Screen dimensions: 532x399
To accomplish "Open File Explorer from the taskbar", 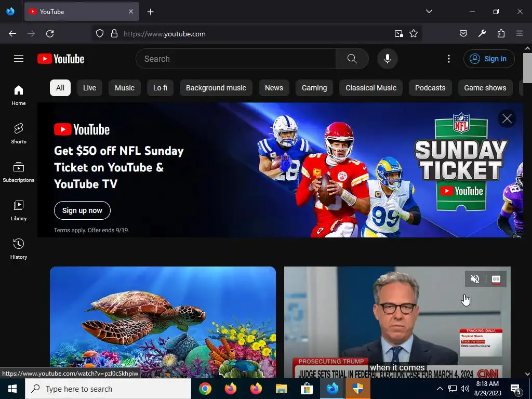I will 281,389.
